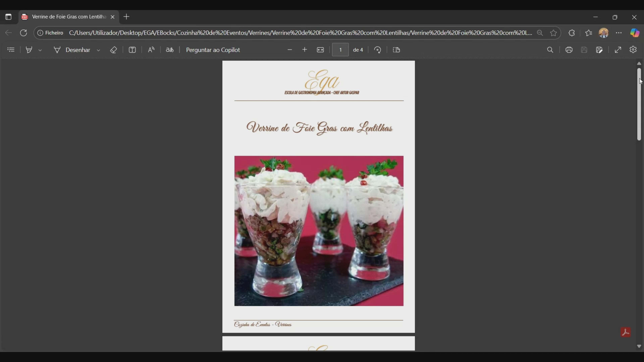The height and width of the screenshot is (362, 644).
Task: Toggle fit to width view
Action: pyautogui.click(x=320, y=50)
